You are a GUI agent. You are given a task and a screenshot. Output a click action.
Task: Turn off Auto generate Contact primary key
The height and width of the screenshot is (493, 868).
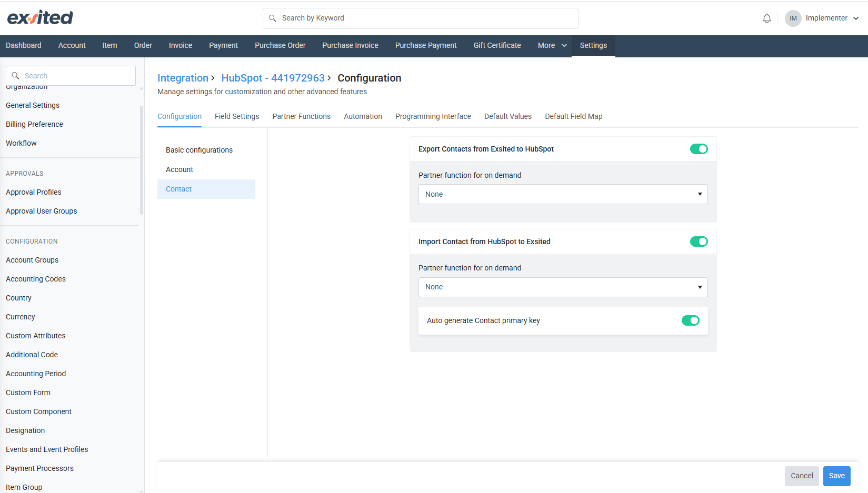(690, 320)
